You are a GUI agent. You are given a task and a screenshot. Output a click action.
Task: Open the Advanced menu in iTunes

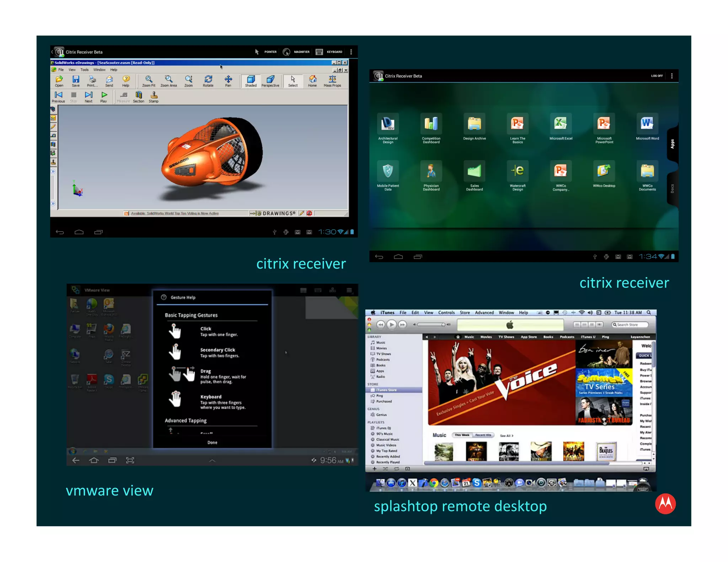(x=484, y=313)
